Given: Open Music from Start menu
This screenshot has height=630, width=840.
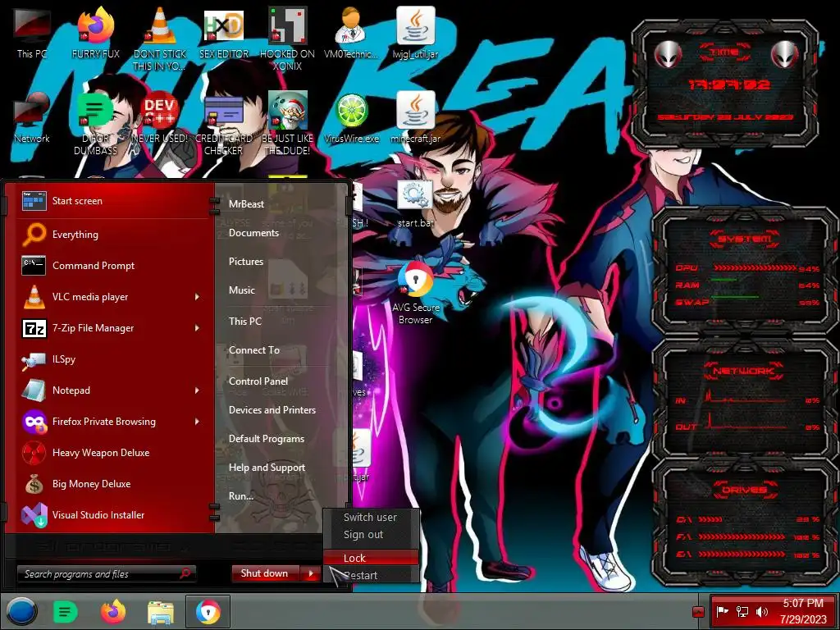Looking at the screenshot, I should pos(242,290).
